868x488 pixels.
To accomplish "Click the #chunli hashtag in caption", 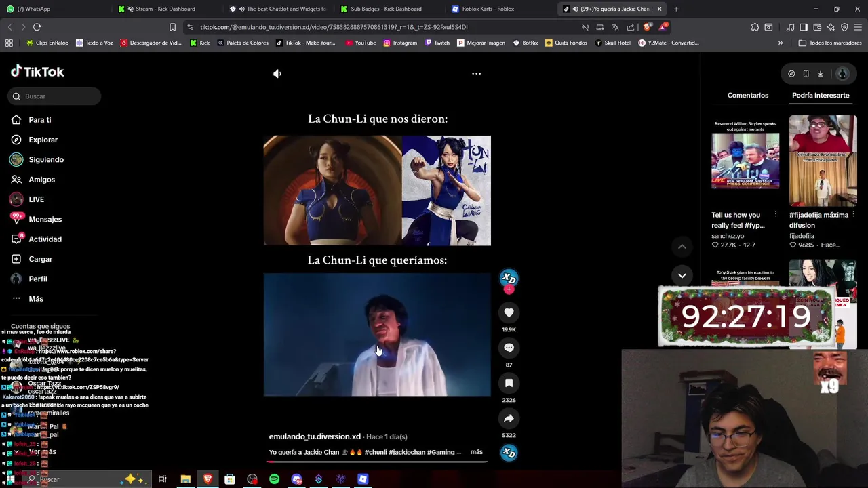I will tap(376, 452).
